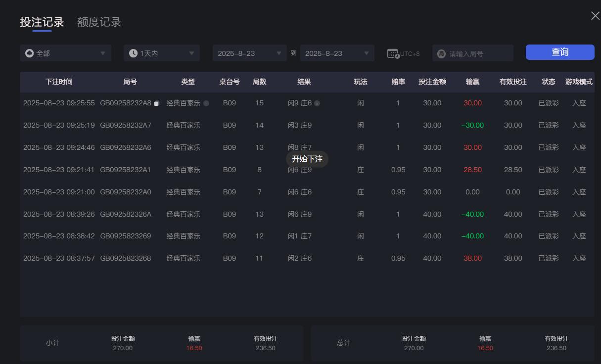This screenshot has height=364, width=601.
Task: Click the globe icon in the 全部 filter
Action: tap(29, 53)
